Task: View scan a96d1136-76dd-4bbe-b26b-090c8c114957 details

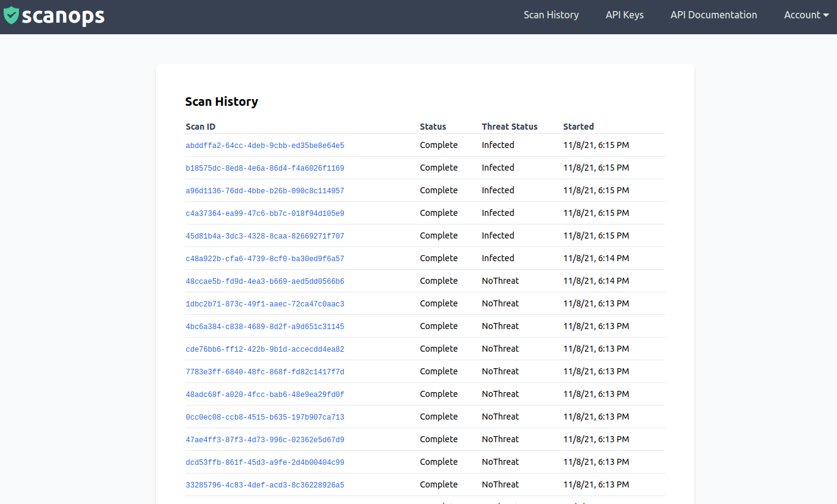Action: pos(265,191)
